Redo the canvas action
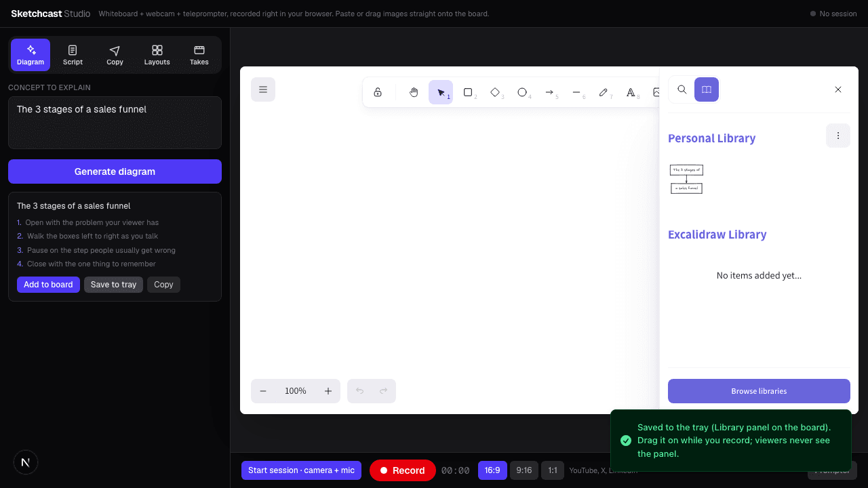This screenshot has height=488, width=868. pyautogui.click(x=384, y=391)
